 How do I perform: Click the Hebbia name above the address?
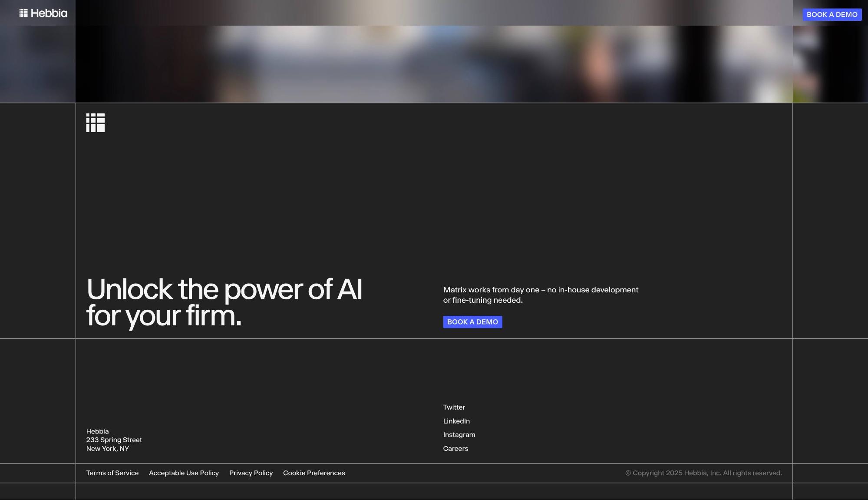coord(97,431)
